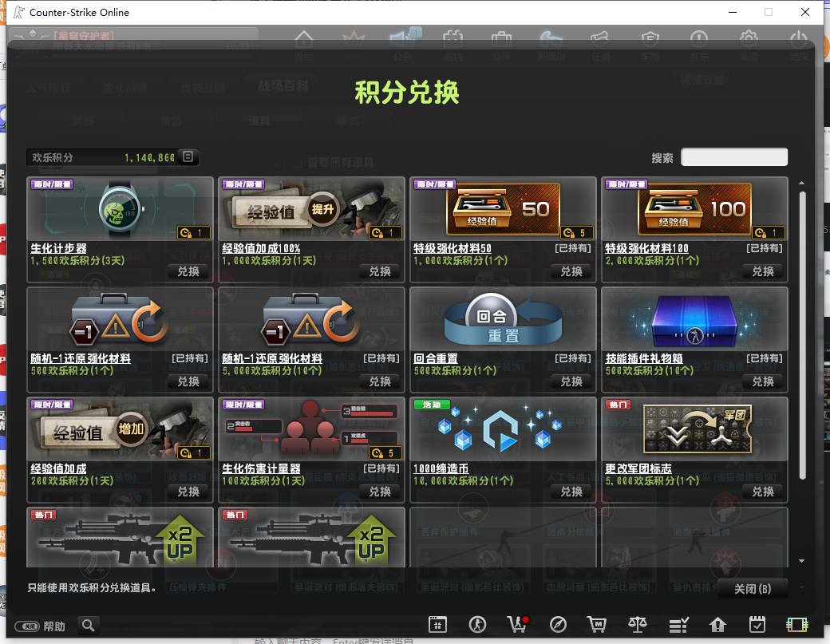Click the magnifier icon next to 帮助
The width and height of the screenshot is (830, 644).
tap(89, 626)
